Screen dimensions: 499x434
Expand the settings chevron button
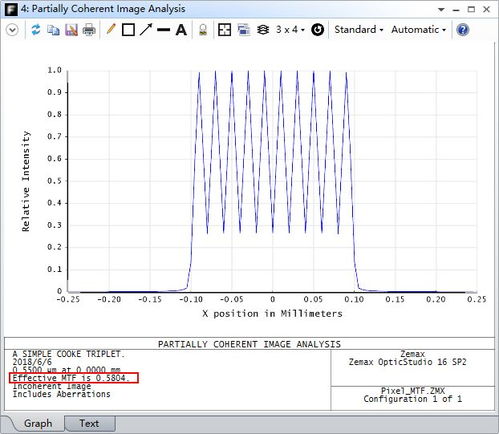(12, 30)
